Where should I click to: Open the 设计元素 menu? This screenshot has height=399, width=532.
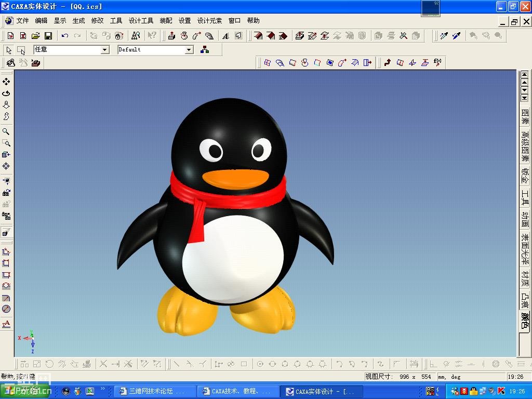click(x=209, y=21)
